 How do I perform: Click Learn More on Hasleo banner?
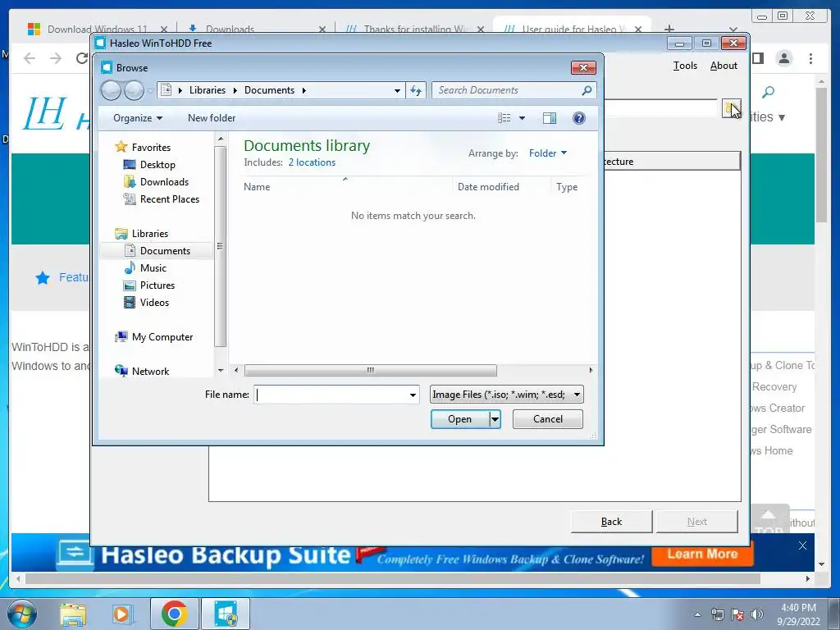[x=702, y=554]
